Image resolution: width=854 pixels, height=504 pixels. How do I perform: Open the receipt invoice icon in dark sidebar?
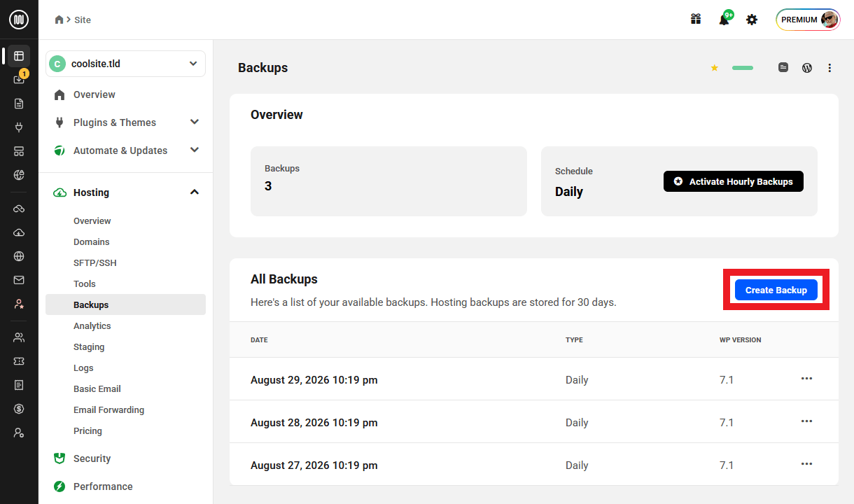[19, 385]
